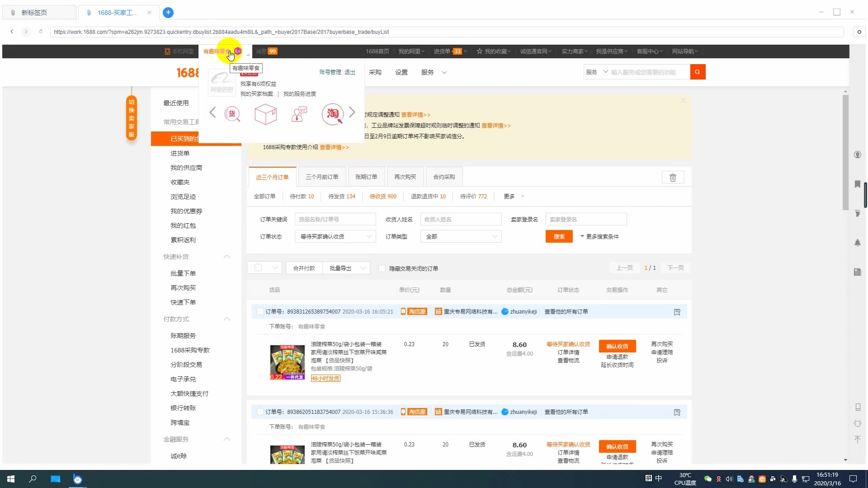Image resolution: width=868 pixels, height=488 pixels.
Task: Click the 订单关键词 input field
Action: pyautogui.click(x=335, y=219)
